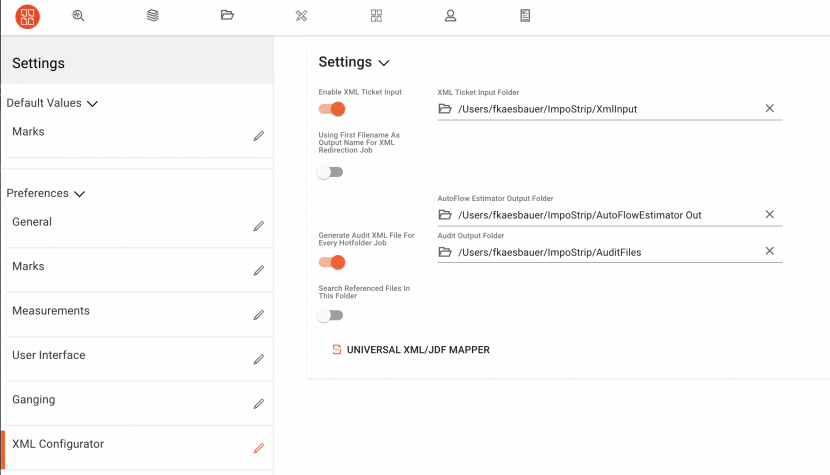Open the user account icon
The image size is (830, 475).
451,16
